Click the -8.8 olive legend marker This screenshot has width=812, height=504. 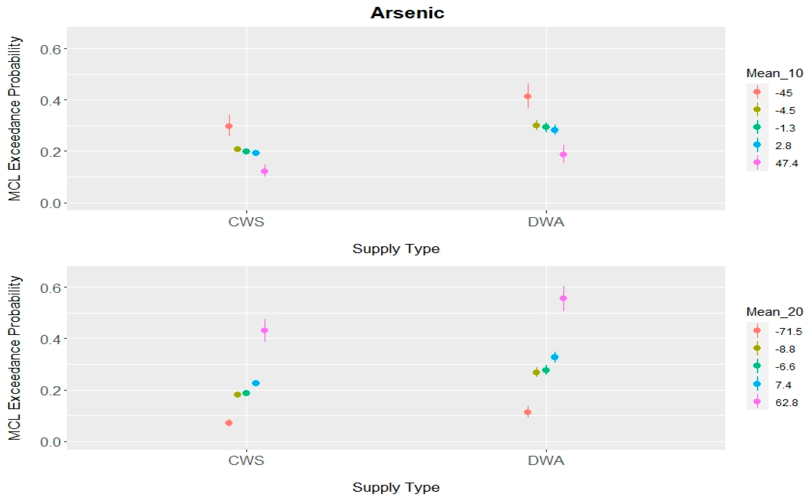coord(757,348)
